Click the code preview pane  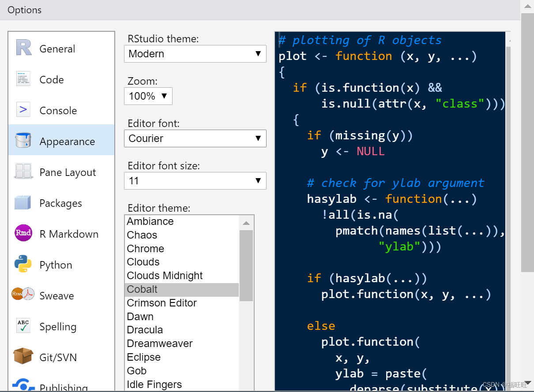click(x=390, y=212)
